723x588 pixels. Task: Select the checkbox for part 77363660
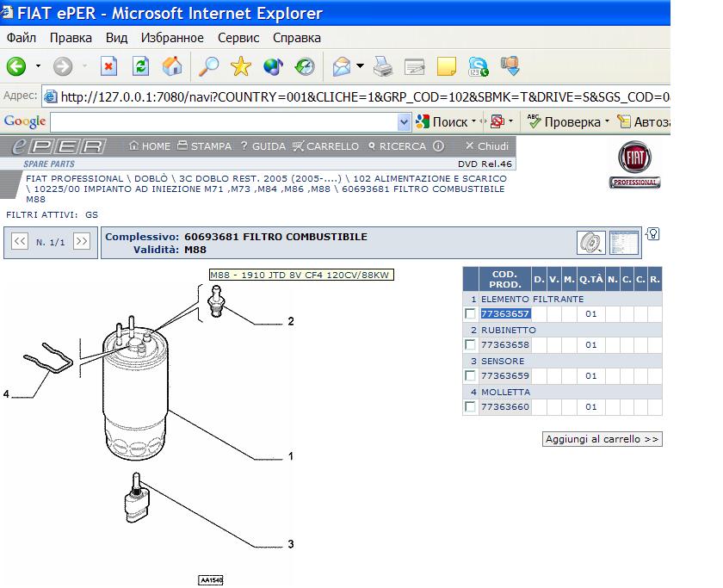tap(470, 407)
